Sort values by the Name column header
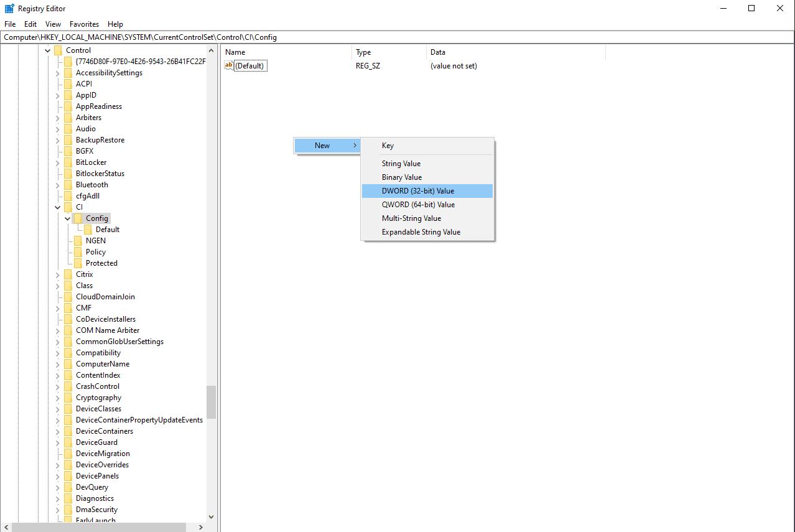This screenshot has height=532, width=795. coord(287,52)
